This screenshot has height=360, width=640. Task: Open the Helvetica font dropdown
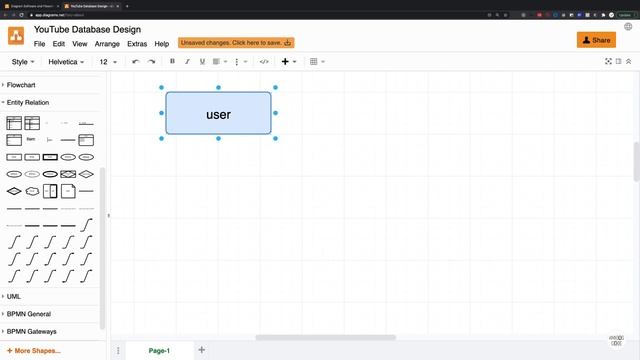[x=66, y=62]
